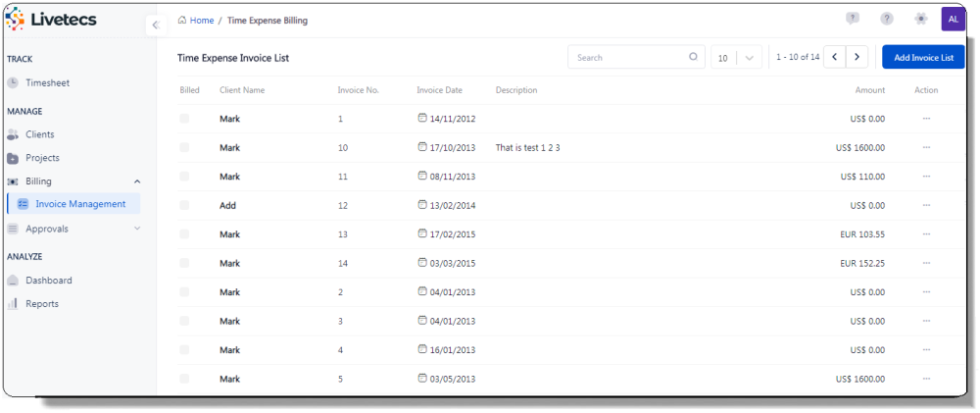Open action menu for invoice 11

(926, 177)
